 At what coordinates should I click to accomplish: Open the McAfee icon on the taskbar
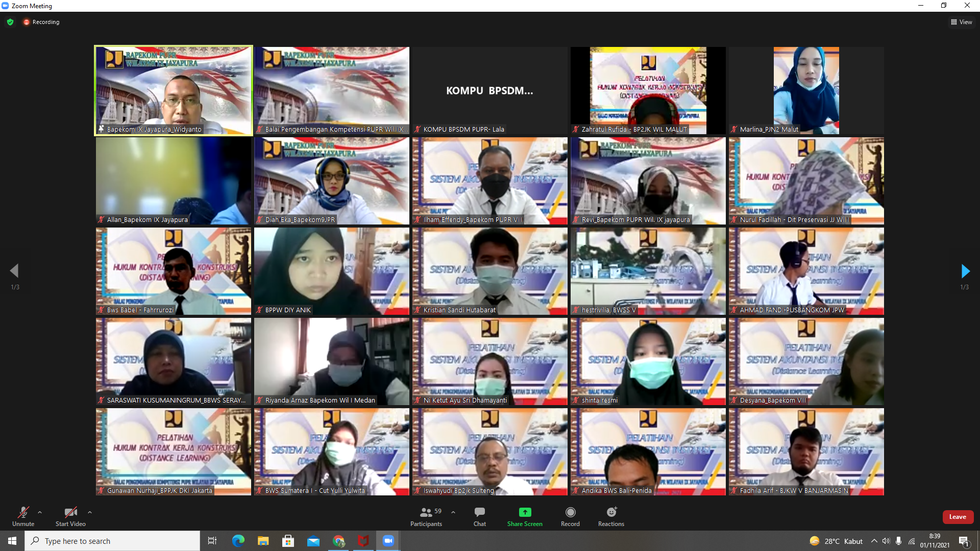tap(363, 541)
